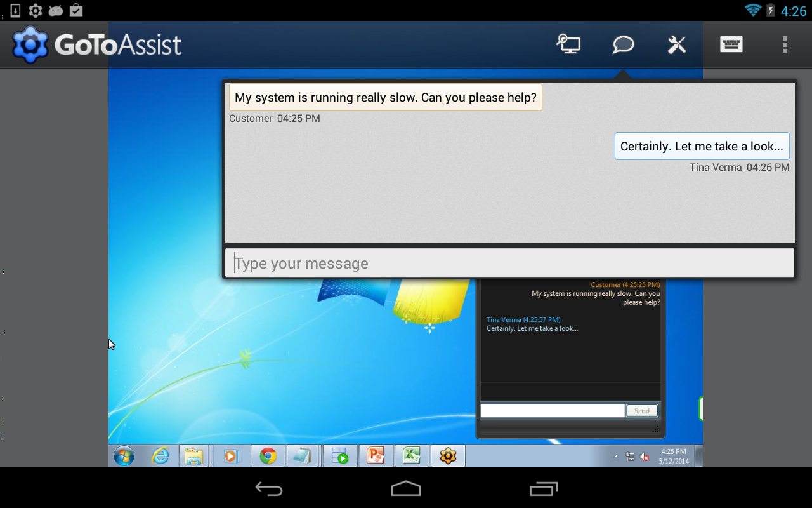Show the on-screen keyboard icon

pyautogui.click(x=731, y=44)
